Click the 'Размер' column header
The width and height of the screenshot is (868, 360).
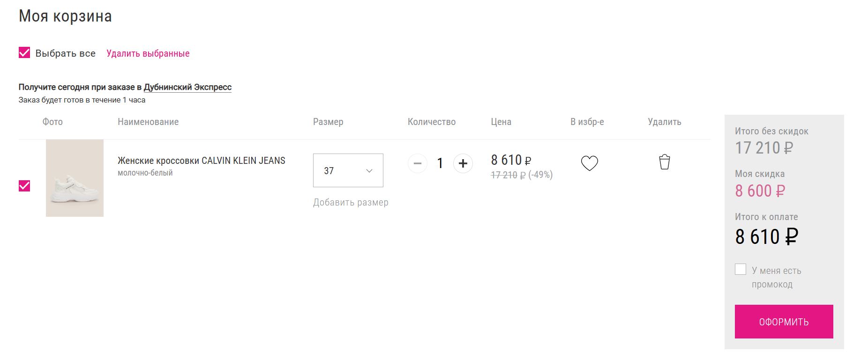pos(328,122)
